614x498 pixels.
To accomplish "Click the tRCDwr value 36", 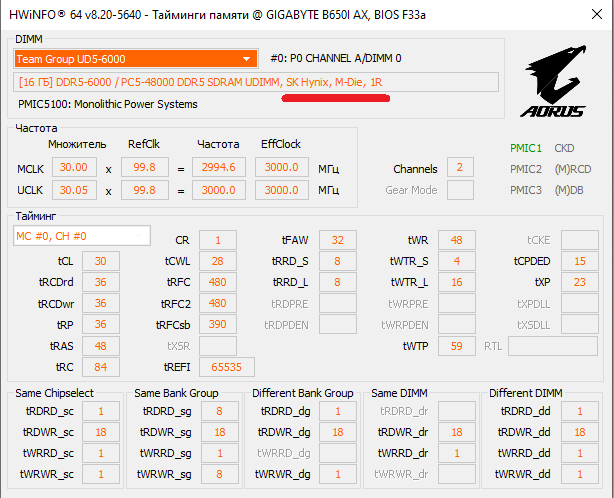I will click(101, 303).
